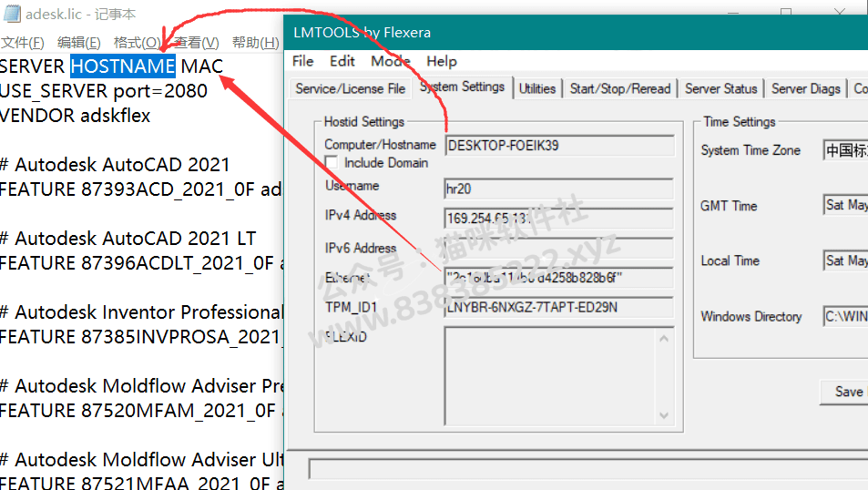Click the Windows Directory field

pos(845,316)
